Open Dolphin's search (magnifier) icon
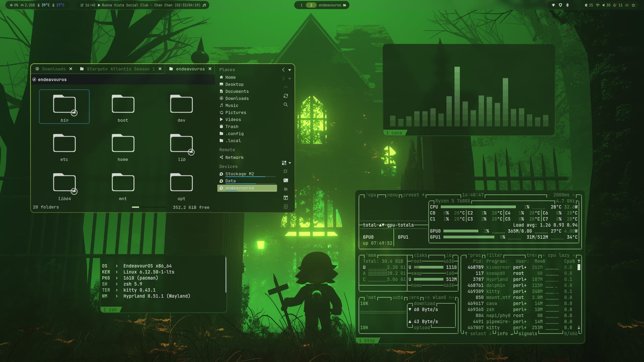 pos(285,105)
